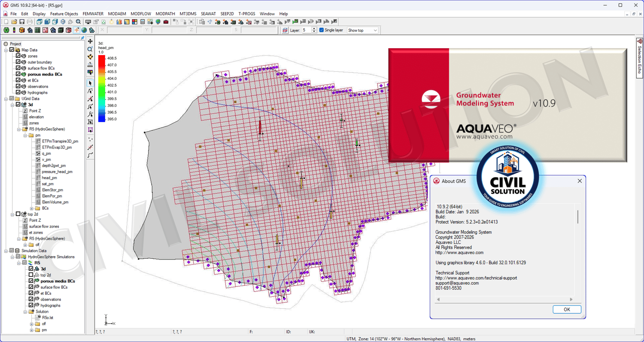644x342 pixels.
Task: Click the Save project toolbar icon
Action: tap(21, 22)
